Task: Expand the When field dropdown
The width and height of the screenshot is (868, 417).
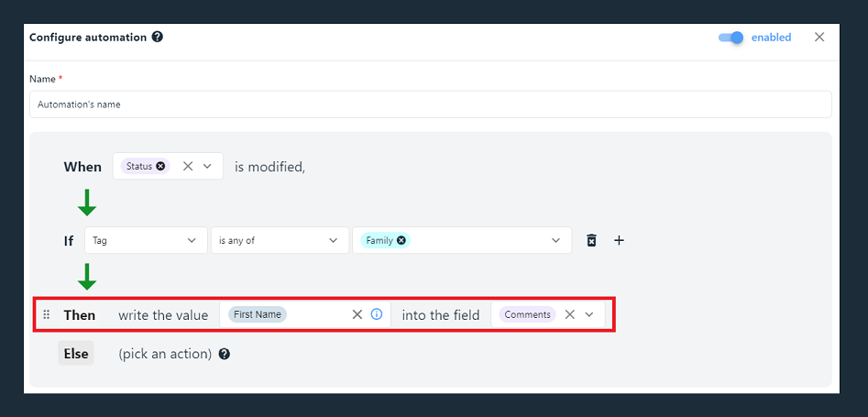Action: coord(207,166)
